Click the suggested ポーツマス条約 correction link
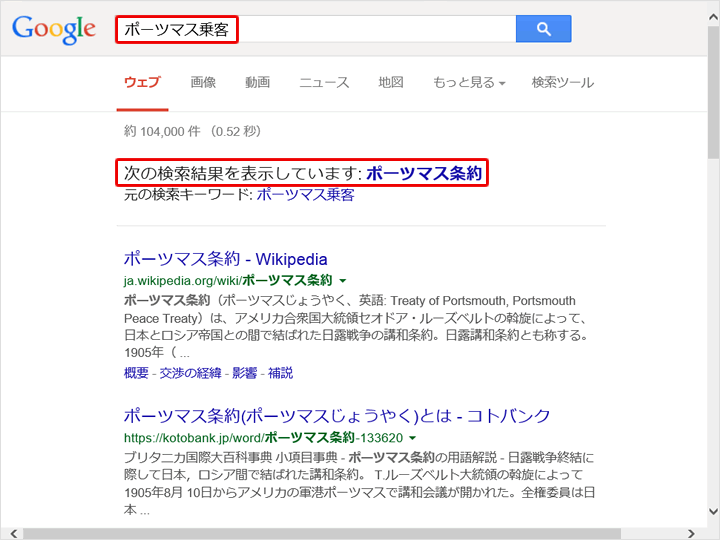This screenshot has height=540, width=720. point(424,173)
